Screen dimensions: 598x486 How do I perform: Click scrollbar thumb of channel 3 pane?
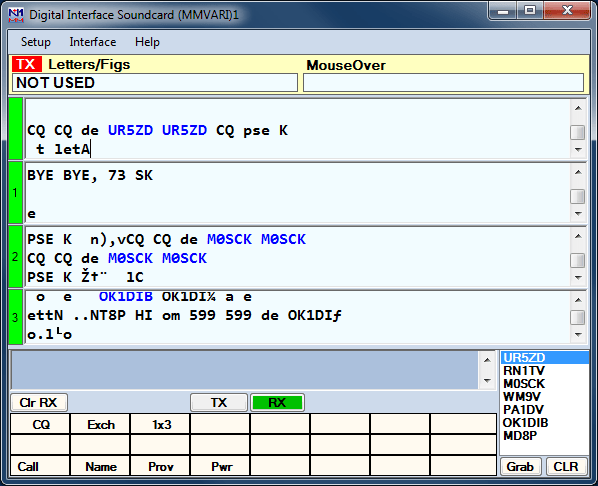578,317
